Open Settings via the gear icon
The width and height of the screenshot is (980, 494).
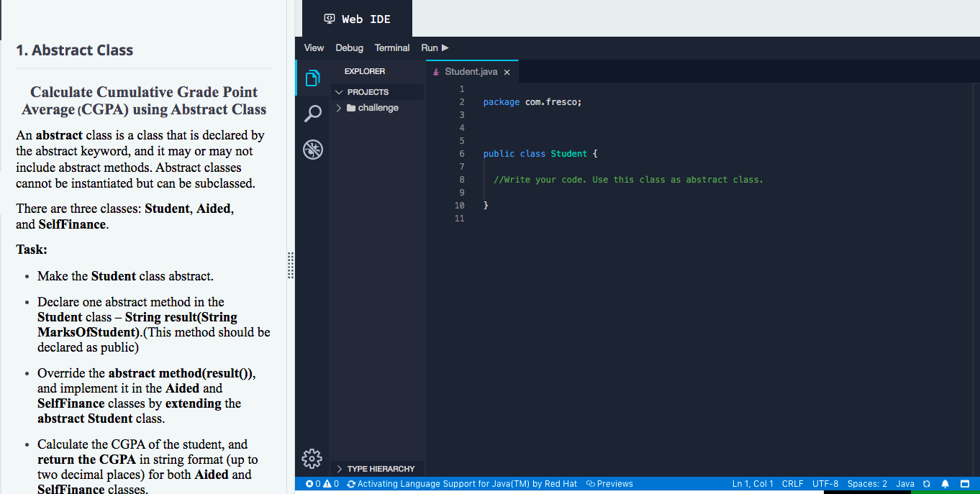coord(312,458)
